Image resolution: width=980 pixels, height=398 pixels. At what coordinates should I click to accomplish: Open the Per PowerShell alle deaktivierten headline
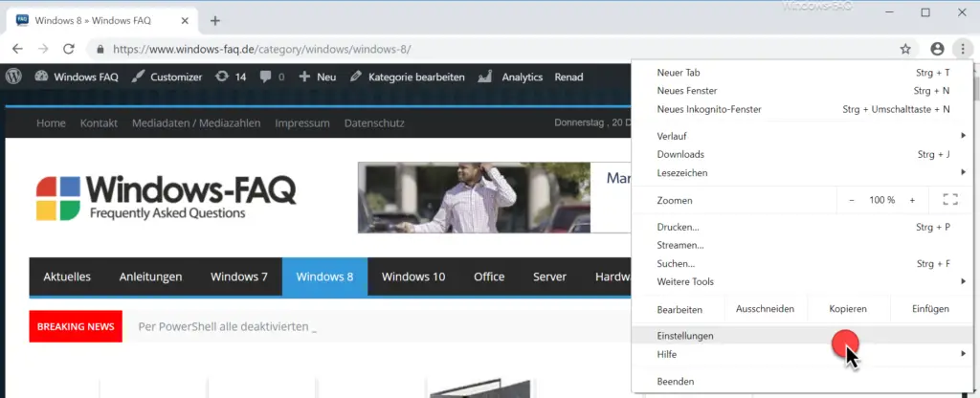click(228, 326)
